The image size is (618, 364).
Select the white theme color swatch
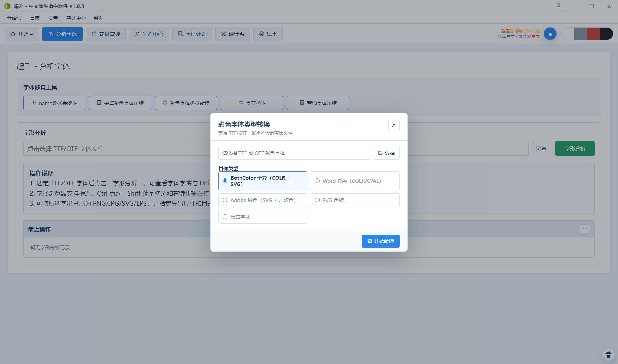(568, 34)
